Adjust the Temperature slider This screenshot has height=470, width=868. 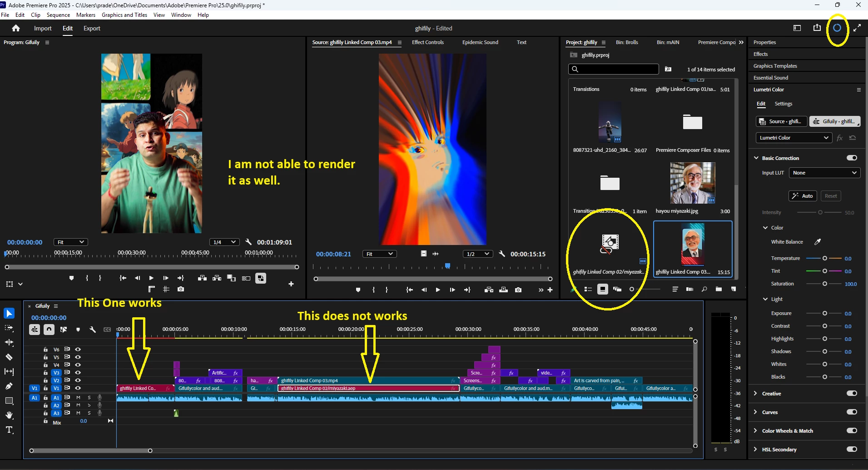[824, 258]
